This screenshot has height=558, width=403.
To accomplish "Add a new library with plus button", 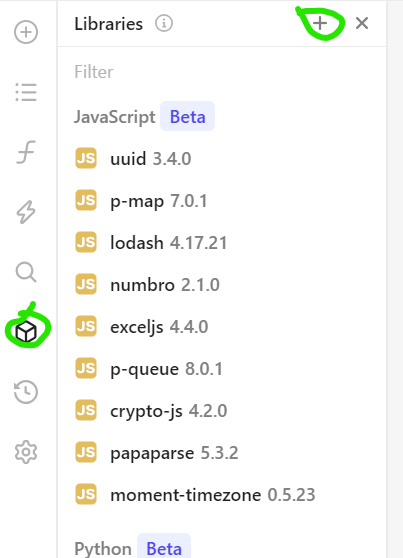I will [x=320, y=23].
